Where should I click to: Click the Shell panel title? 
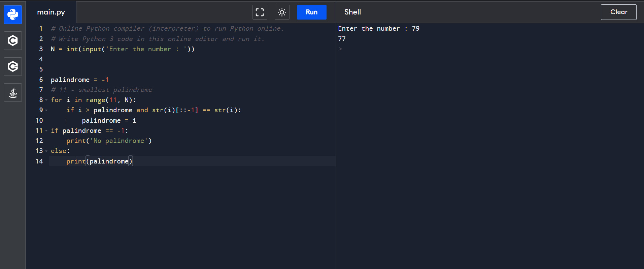pyautogui.click(x=352, y=12)
